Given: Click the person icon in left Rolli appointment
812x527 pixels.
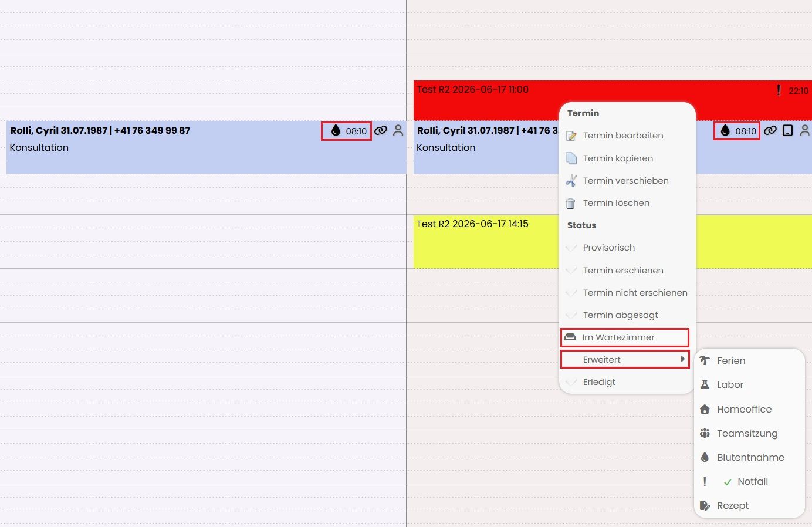Looking at the screenshot, I should 398,130.
